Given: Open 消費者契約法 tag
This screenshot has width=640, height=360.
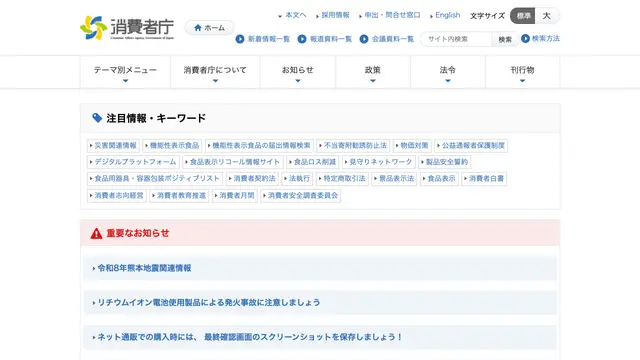Looking at the screenshot, I should 252,179.
